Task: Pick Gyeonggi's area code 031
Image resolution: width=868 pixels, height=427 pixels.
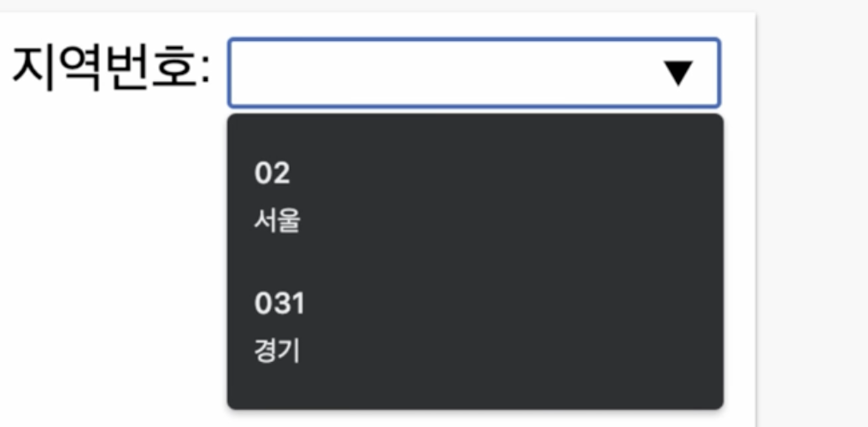Action: 474,325
